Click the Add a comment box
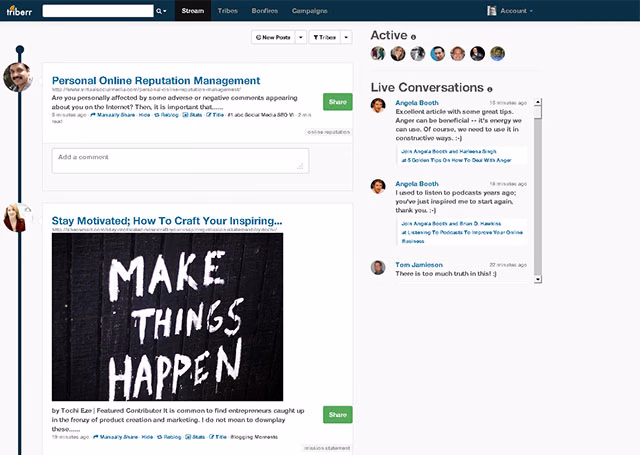640x455 pixels. pos(180,161)
